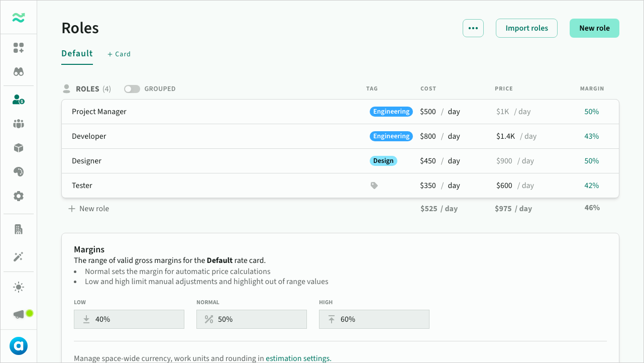
Task: Open the three-dots more options menu
Action: 473,28
